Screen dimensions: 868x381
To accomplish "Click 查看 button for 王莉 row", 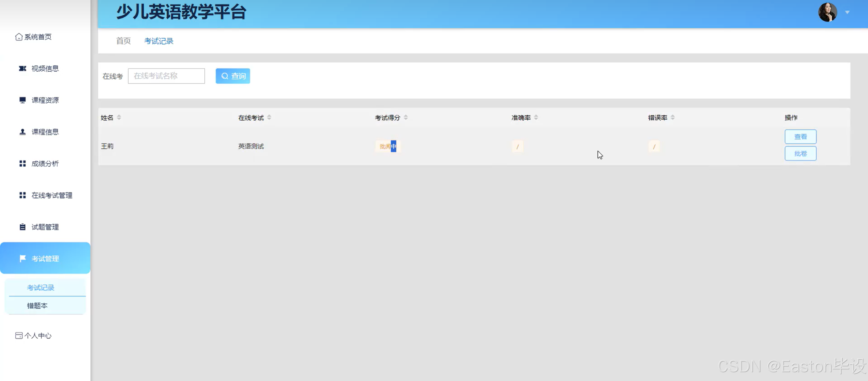I will coord(800,136).
